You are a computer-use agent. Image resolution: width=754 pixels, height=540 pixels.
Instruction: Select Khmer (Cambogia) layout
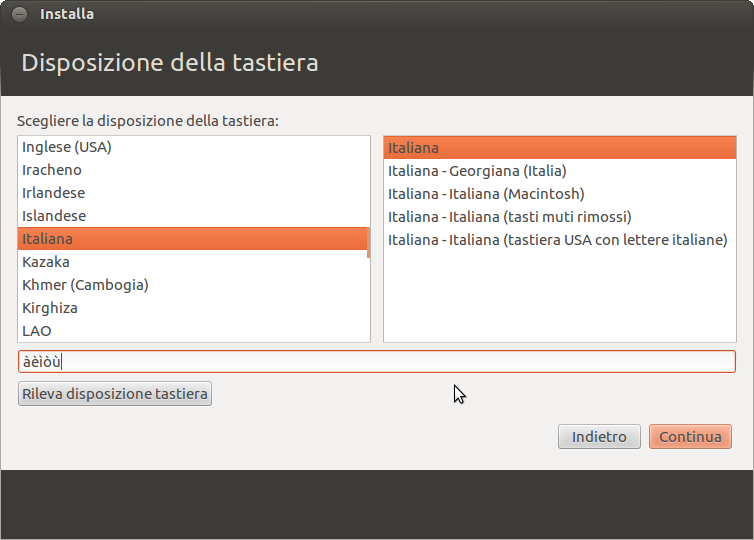(85, 285)
